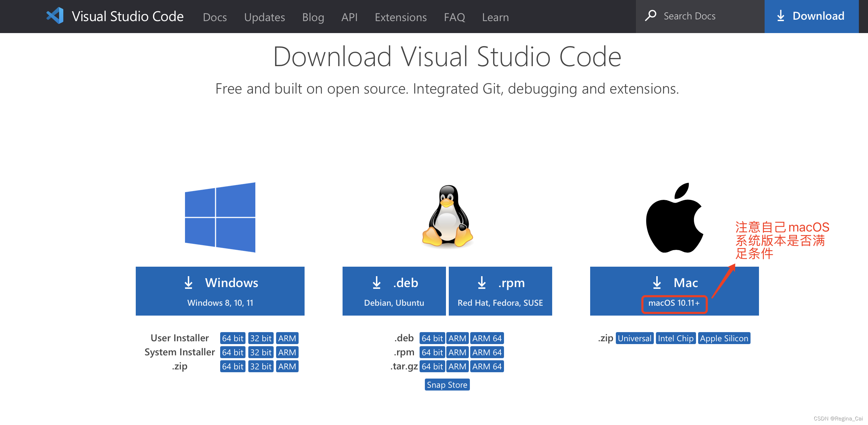Click the Visual Studio Code logo icon
The height and width of the screenshot is (425, 868).
tap(55, 16)
